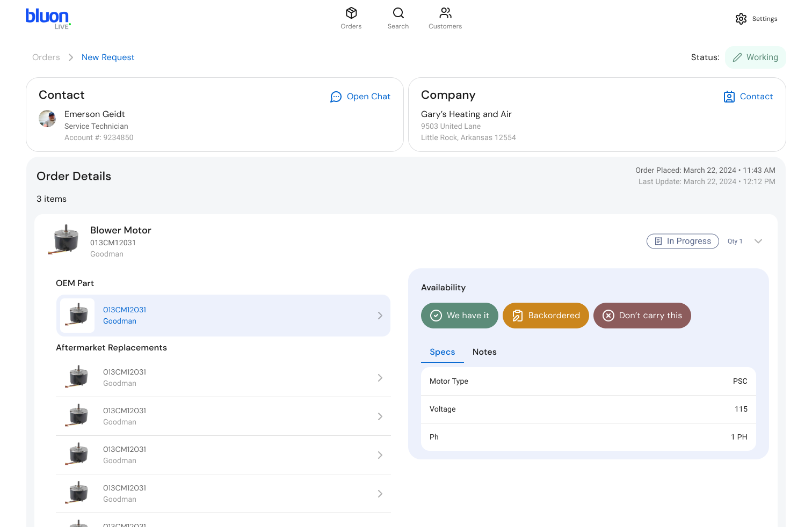Click the 3 items count
This screenshot has height=527, width=812.
coord(52,199)
